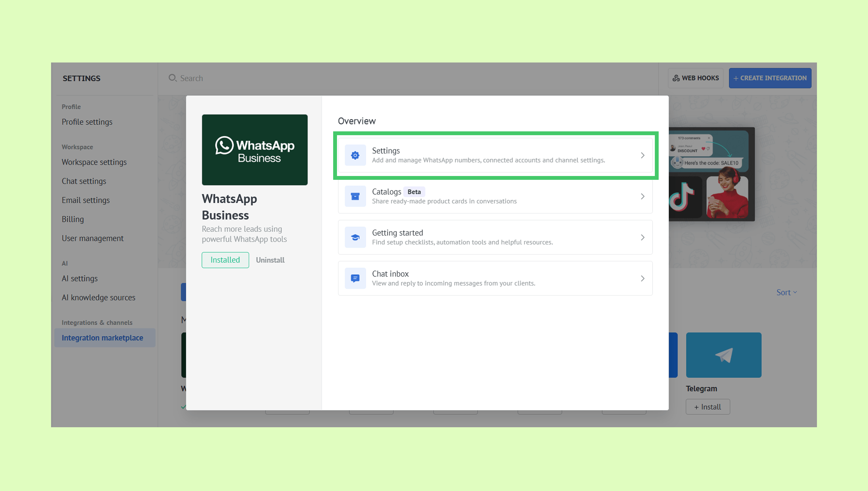This screenshot has width=868, height=491.
Task: Open the Sort dropdown
Action: (x=786, y=292)
